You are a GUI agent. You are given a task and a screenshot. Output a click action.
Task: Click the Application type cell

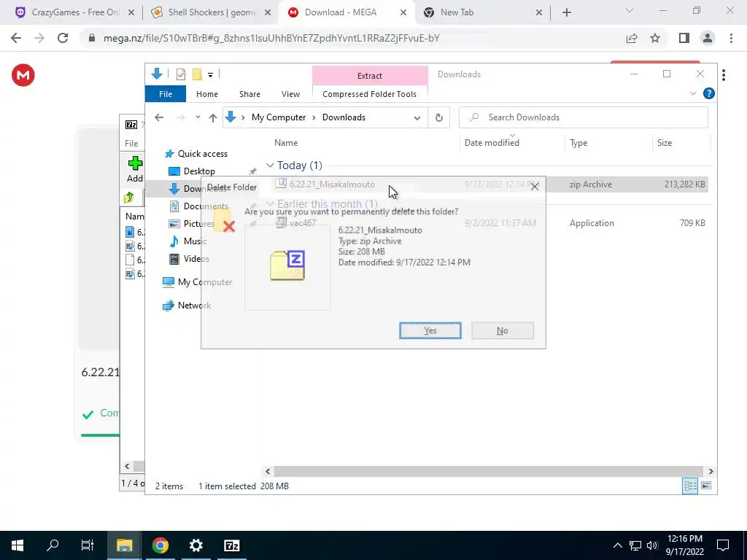(592, 223)
